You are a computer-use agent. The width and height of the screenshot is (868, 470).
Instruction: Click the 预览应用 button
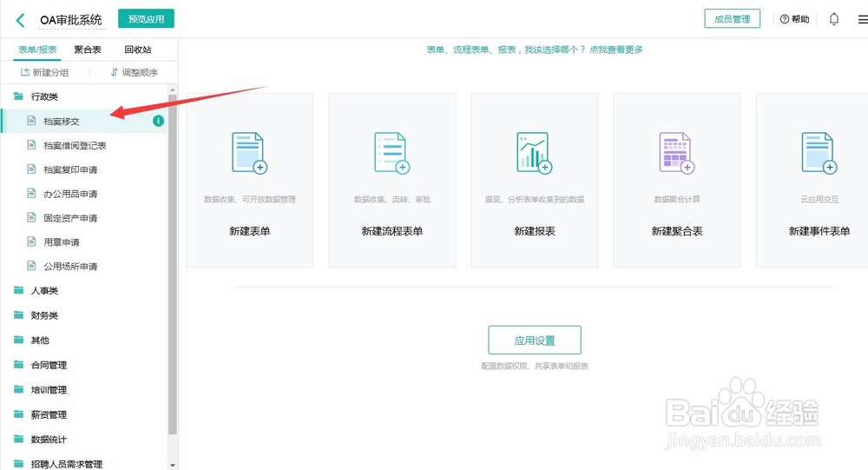(146, 19)
